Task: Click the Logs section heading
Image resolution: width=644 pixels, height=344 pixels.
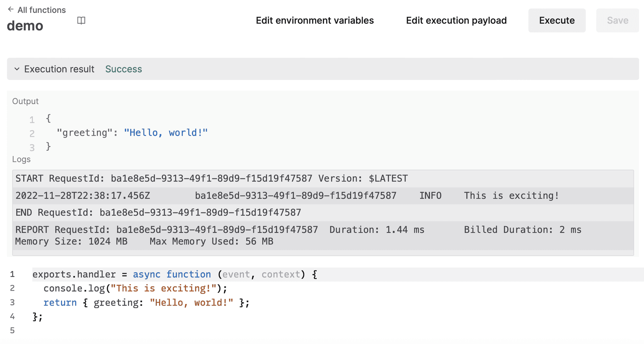Action: point(21,159)
